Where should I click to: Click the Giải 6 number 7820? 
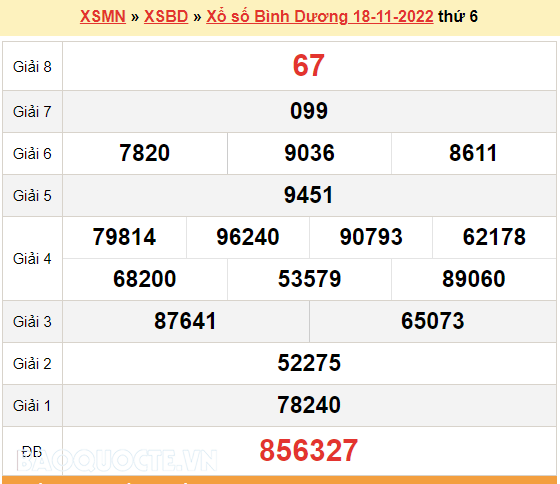point(144,153)
